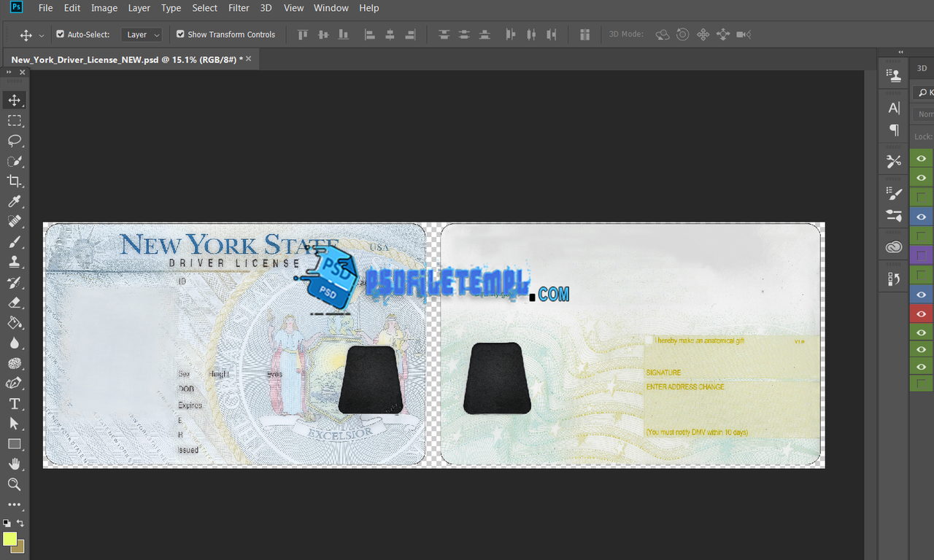Open the Brush Settings panel icon
This screenshot has width=934, height=560.
[x=894, y=193]
